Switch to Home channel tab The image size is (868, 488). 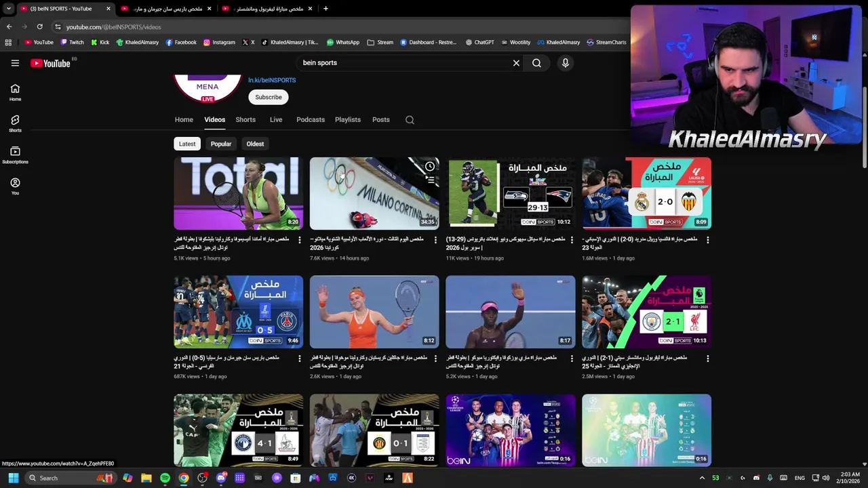pos(184,120)
